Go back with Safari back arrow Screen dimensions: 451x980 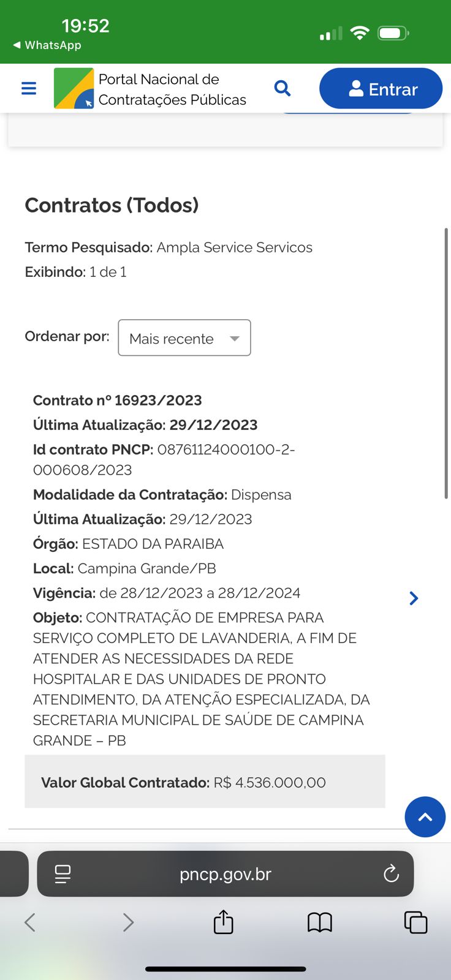(x=29, y=922)
